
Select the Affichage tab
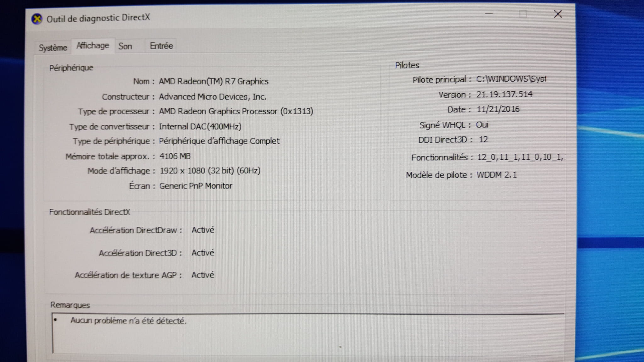pos(93,46)
